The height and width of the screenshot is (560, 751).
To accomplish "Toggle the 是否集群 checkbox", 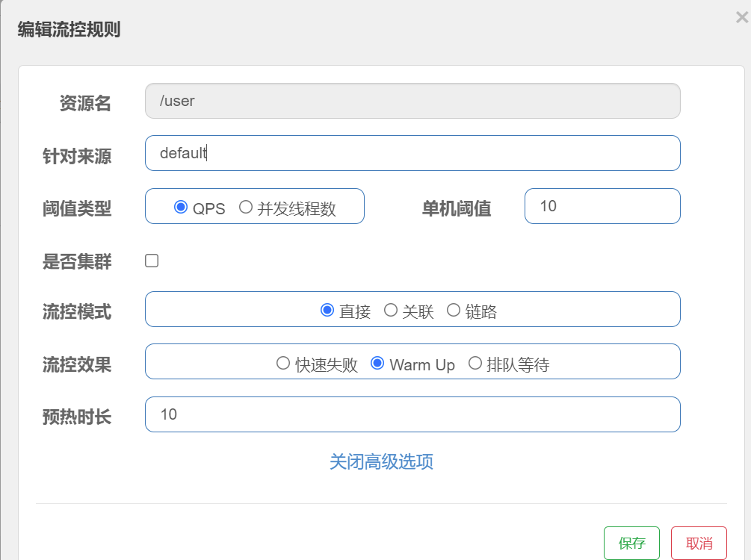I will coord(152,261).
